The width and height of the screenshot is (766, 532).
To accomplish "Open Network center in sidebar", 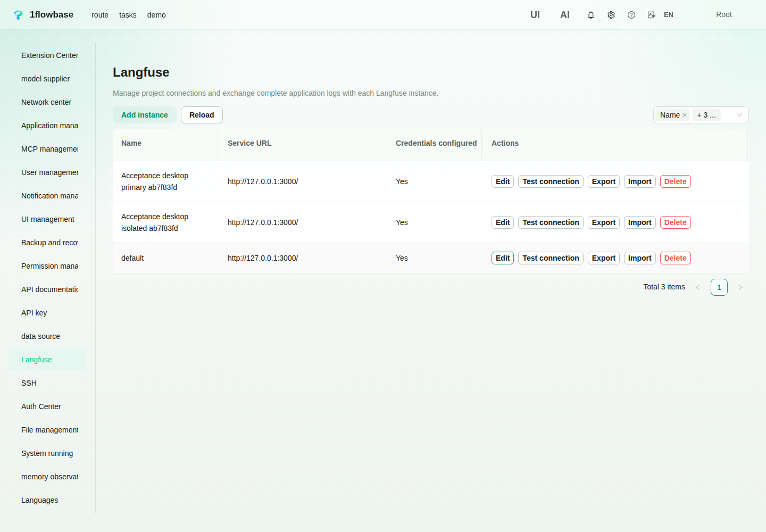I will 48,102.
